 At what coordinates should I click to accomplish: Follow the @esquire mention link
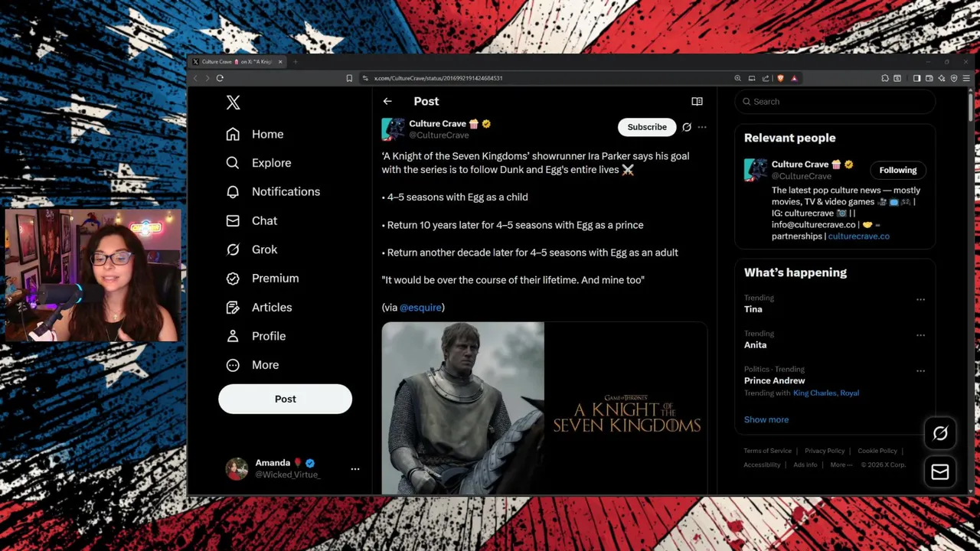420,307
